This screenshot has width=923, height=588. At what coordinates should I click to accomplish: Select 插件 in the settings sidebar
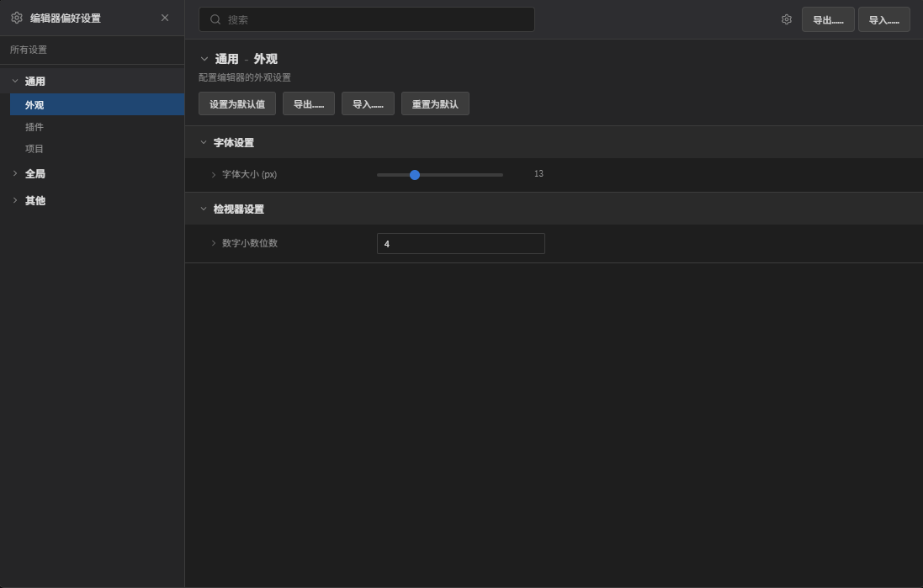point(34,127)
